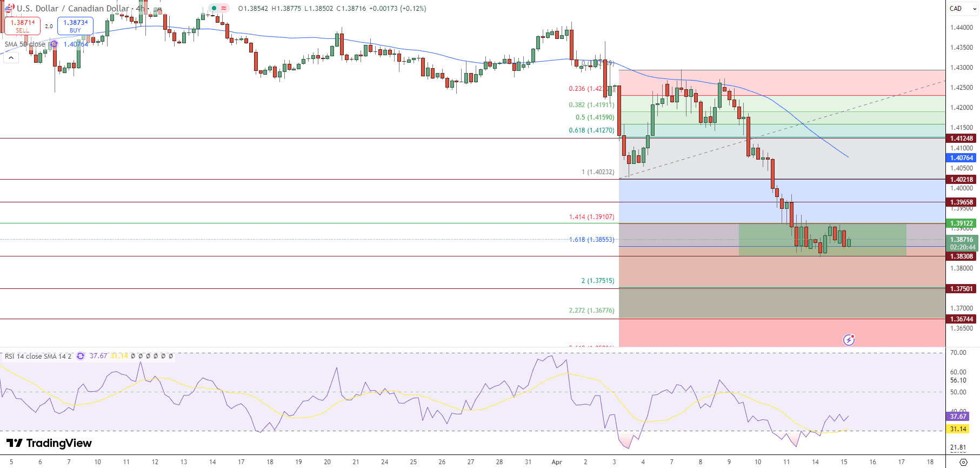980x468 pixels.
Task: Click the 2.272 (1.36776) Fibonacci label
Action: click(591, 311)
